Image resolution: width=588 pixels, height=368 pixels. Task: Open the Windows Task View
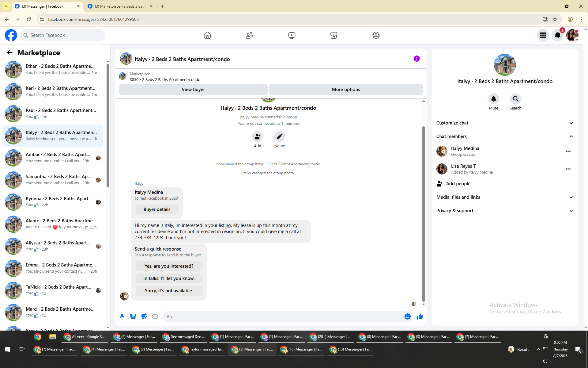coord(22,349)
